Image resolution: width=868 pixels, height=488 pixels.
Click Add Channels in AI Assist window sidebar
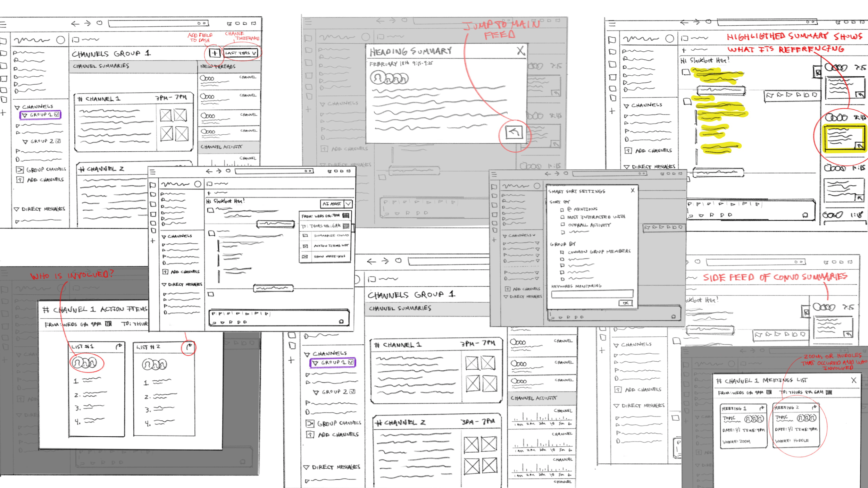click(x=181, y=272)
